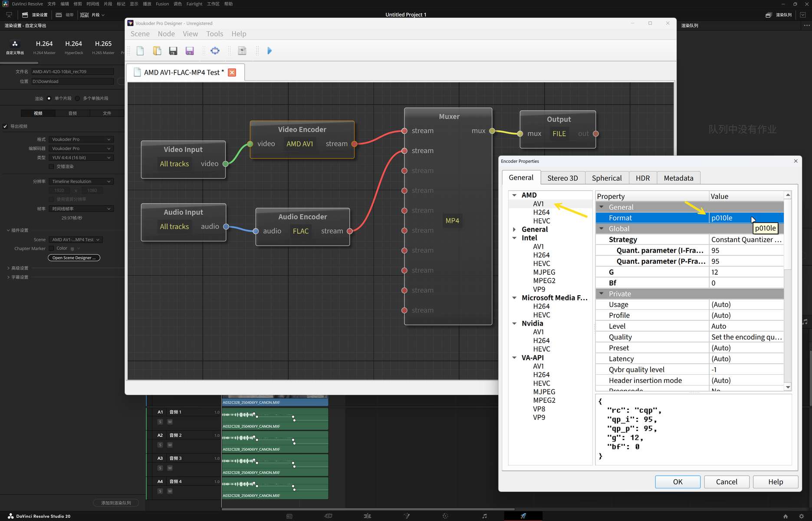
Task: Open project settings gear icon in Resolve
Action: [801, 516]
